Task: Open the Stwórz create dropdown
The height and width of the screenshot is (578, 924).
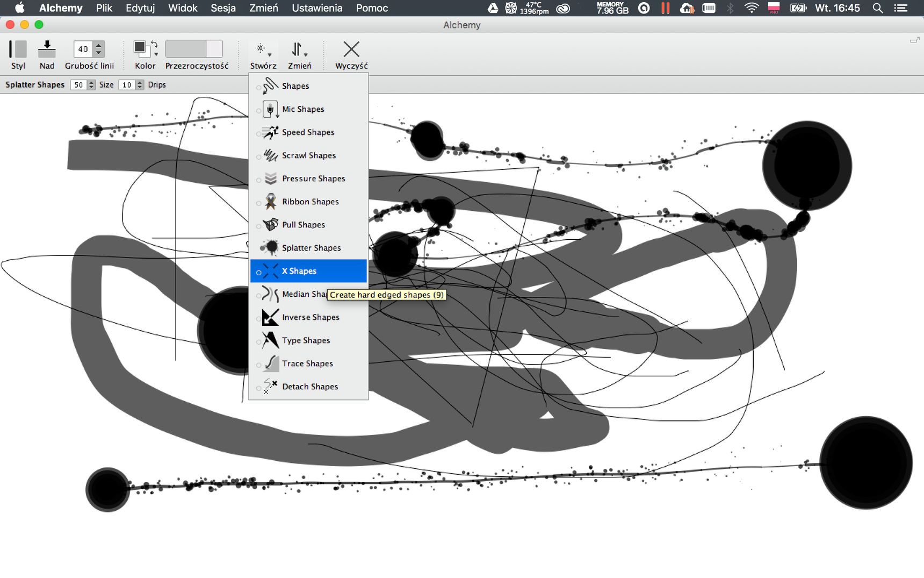Action: click(x=263, y=55)
